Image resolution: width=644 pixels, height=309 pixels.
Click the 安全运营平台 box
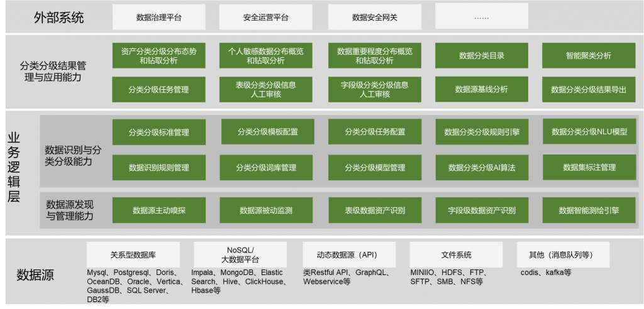pos(266,17)
